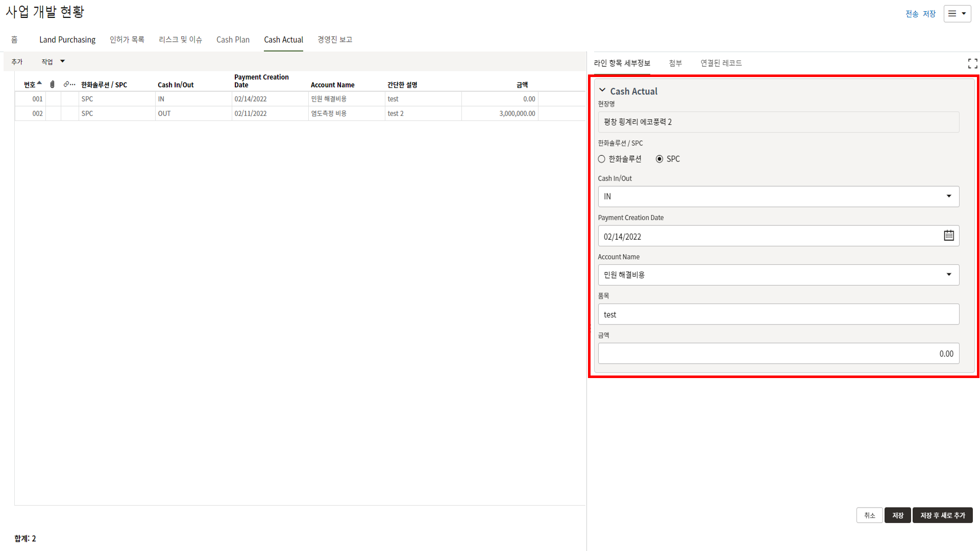The image size is (980, 551).
Task: Select the SPC radio option
Action: point(659,159)
